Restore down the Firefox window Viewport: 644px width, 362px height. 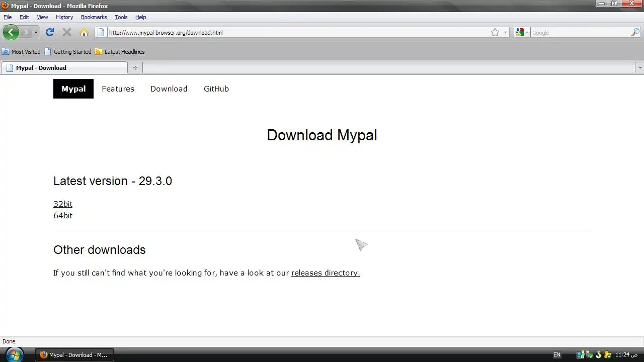[614, 4]
